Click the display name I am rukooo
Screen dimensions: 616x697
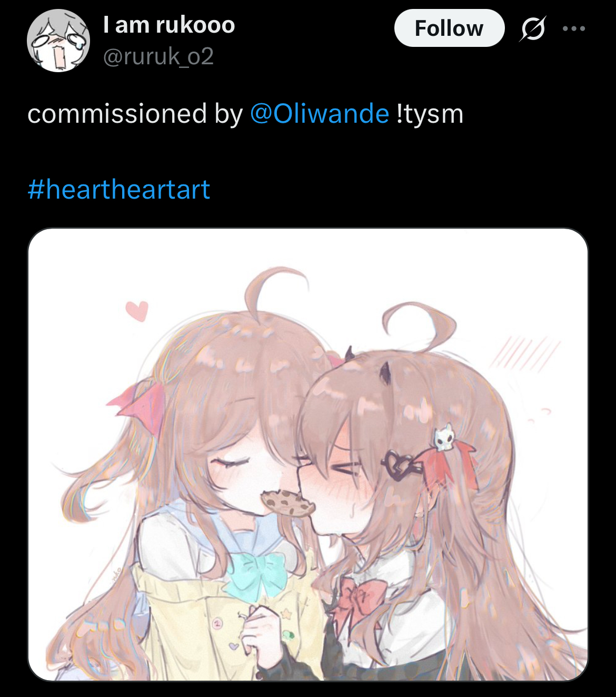tap(169, 25)
